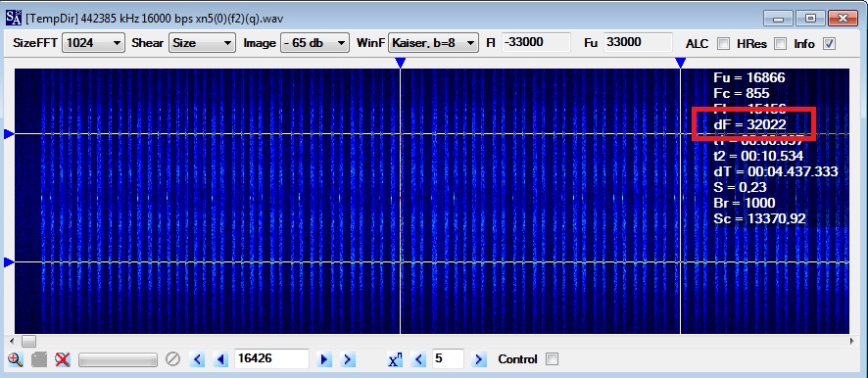Toggle the ALC checkbox
This screenshot has width=868, height=378.
(x=723, y=43)
